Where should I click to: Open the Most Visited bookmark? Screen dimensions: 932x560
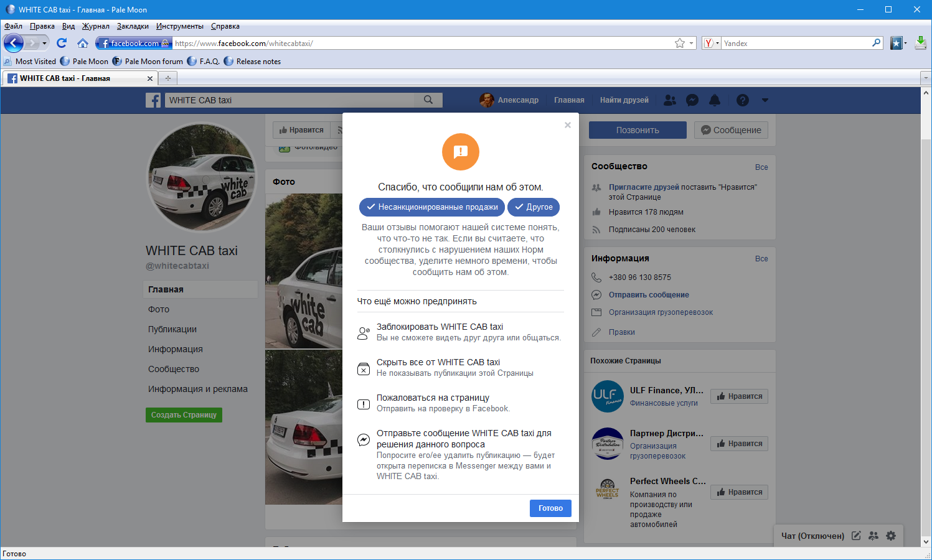(x=30, y=62)
